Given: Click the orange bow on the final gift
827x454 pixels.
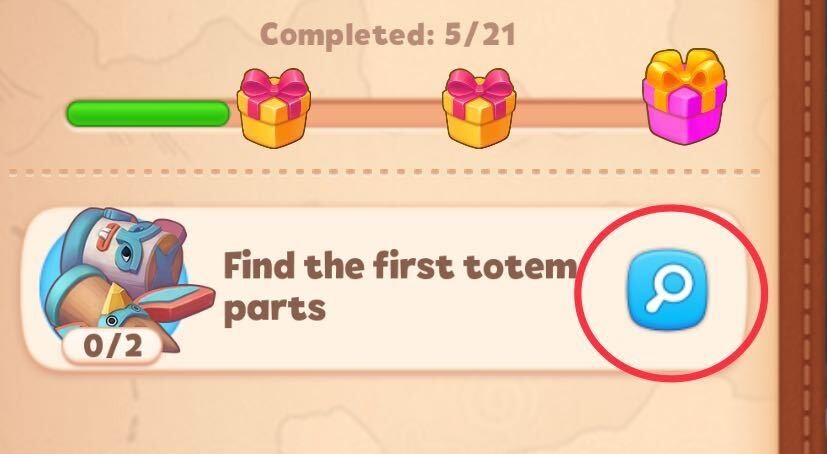Looking at the screenshot, I should (686, 71).
